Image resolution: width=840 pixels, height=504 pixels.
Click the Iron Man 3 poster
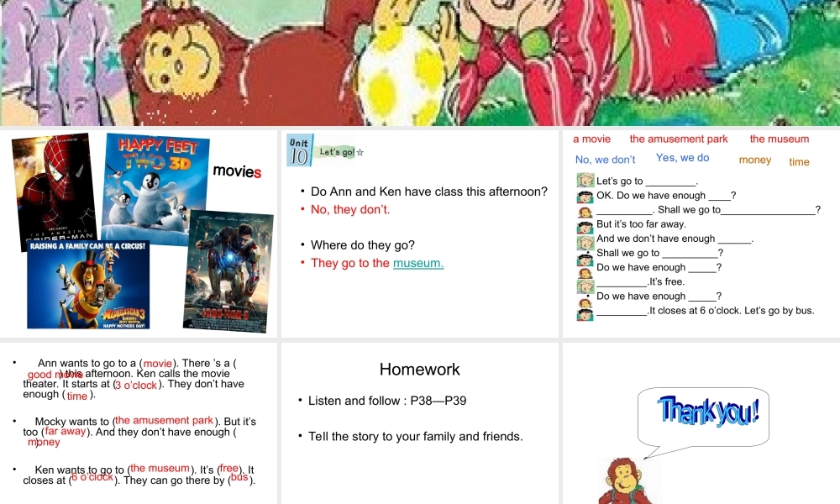(228, 271)
